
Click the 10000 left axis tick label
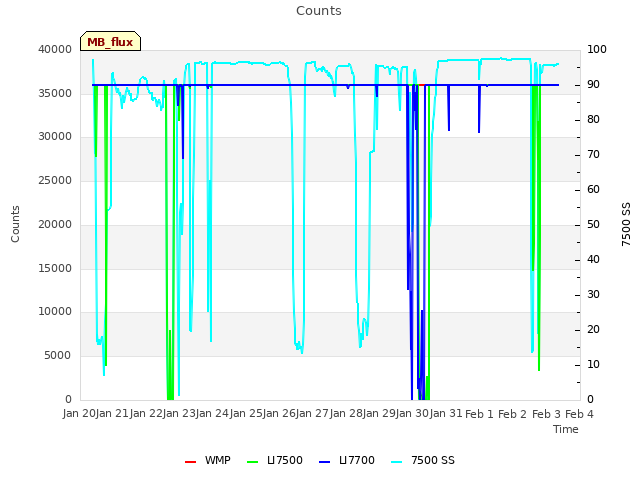[55, 312]
